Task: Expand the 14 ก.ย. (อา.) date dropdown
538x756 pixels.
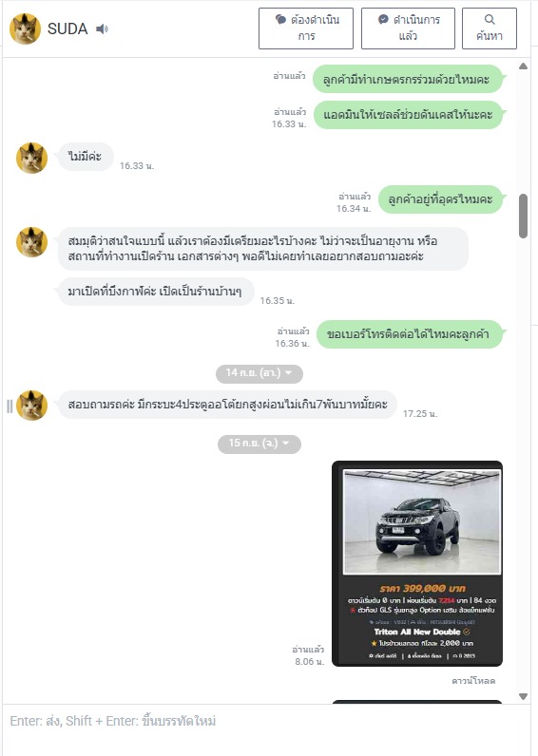Action: 259,373
